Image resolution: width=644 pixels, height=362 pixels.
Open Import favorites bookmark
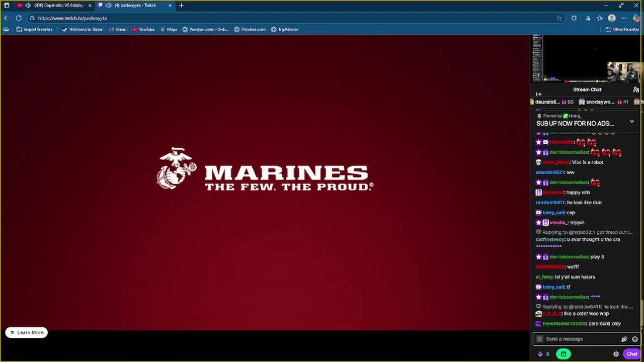(34, 30)
